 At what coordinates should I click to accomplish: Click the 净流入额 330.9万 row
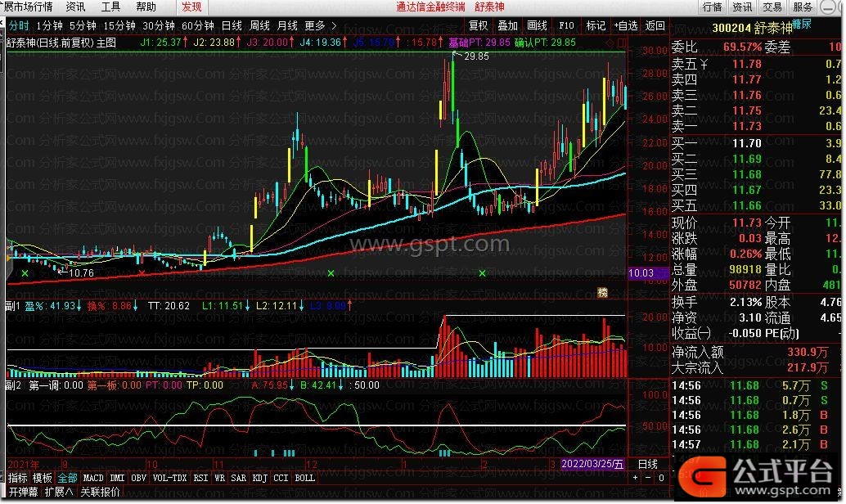click(x=757, y=353)
